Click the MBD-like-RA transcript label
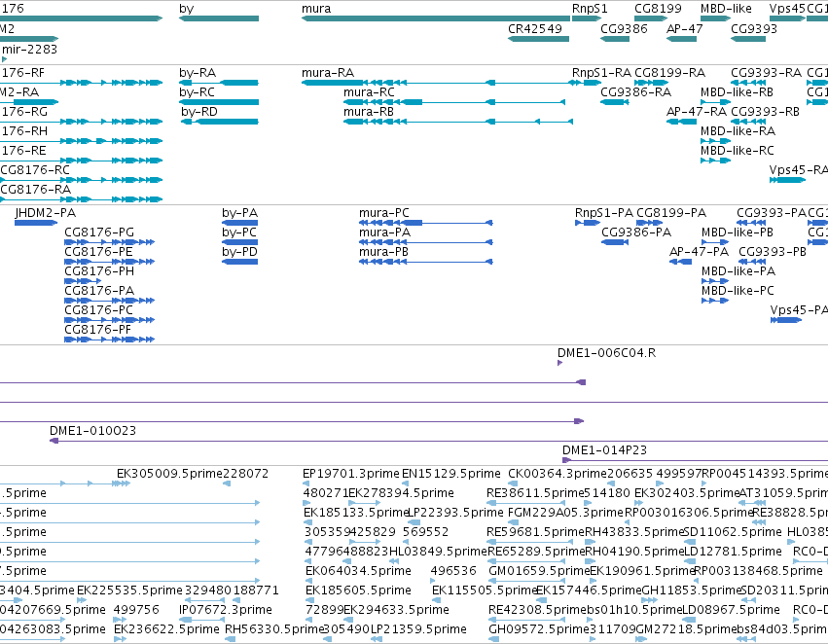 click(x=738, y=131)
